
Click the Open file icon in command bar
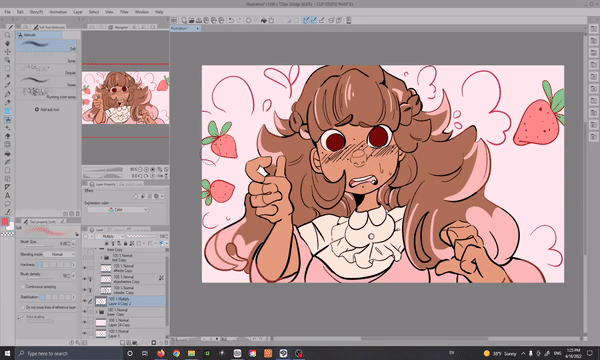coord(191,20)
